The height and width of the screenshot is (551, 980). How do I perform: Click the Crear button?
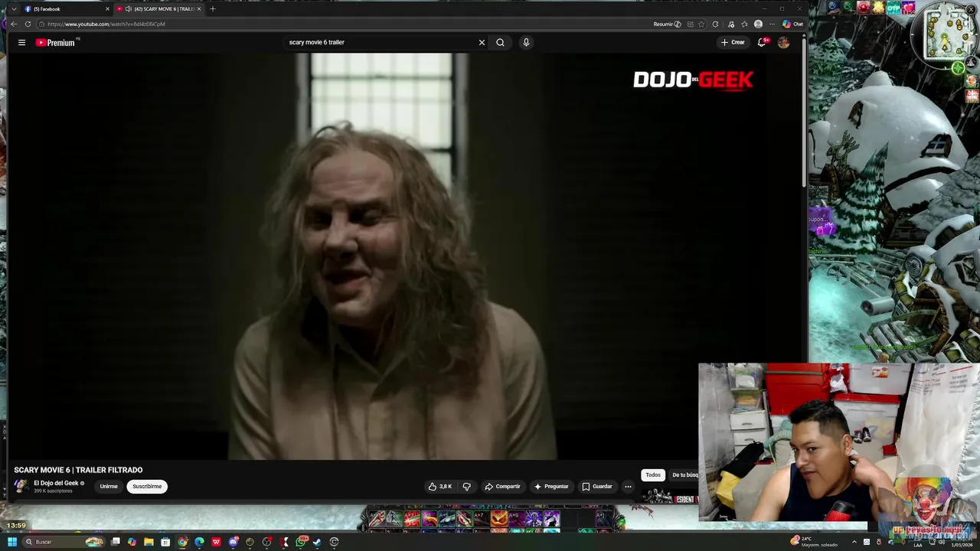point(733,43)
